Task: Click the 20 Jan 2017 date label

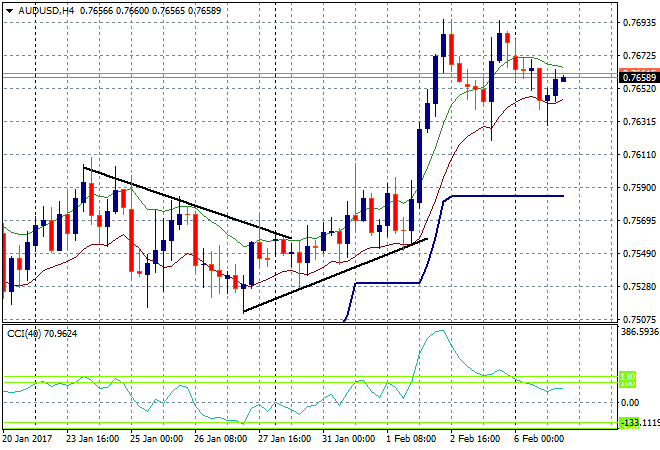Action: (27, 439)
